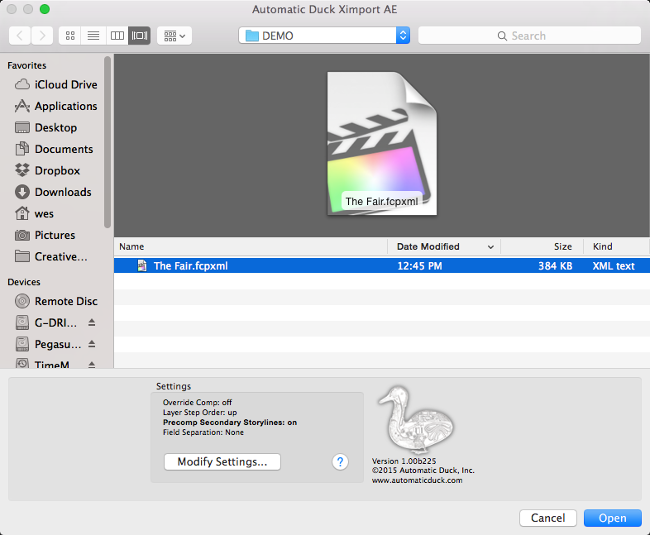The image size is (650, 535).
Task: Click the 12:45 PM date cell
Action: click(x=420, y=266)
